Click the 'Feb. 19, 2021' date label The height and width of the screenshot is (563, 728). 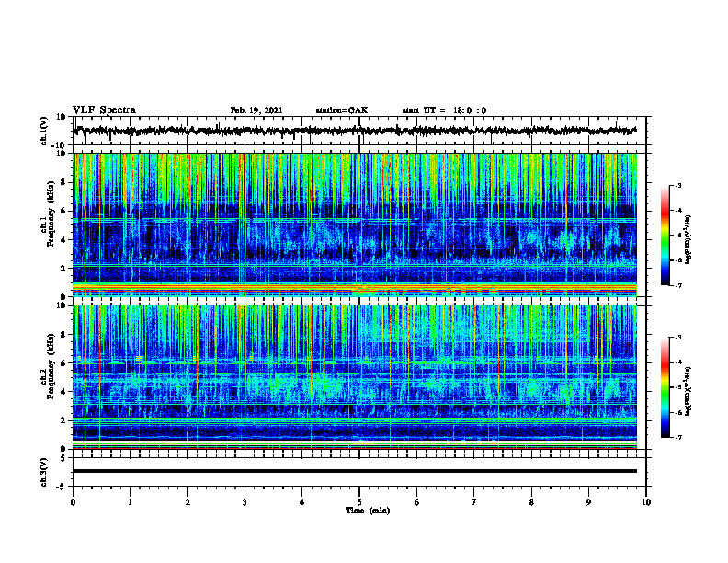(256, 110)
